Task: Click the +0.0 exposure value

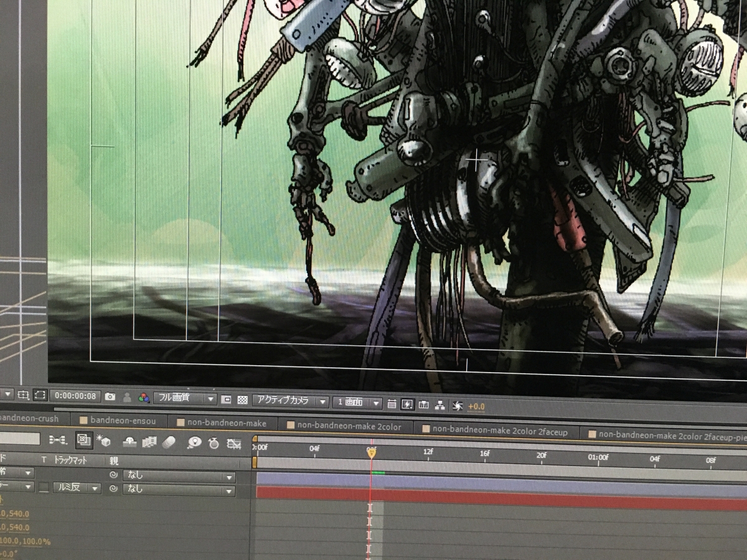Action: [476, 407]
